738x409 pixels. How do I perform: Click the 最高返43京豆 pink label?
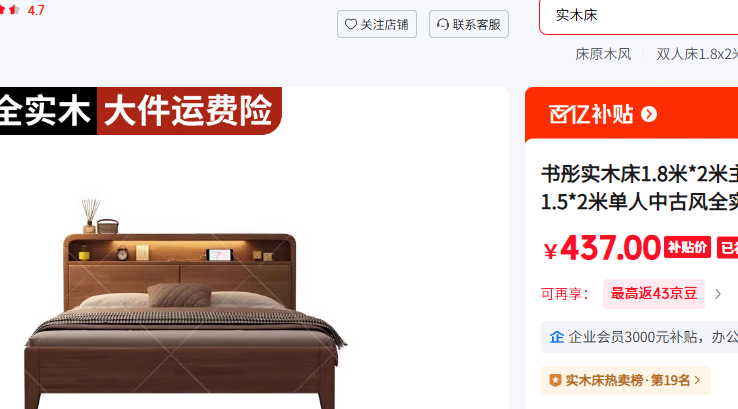tap(654, 294)
